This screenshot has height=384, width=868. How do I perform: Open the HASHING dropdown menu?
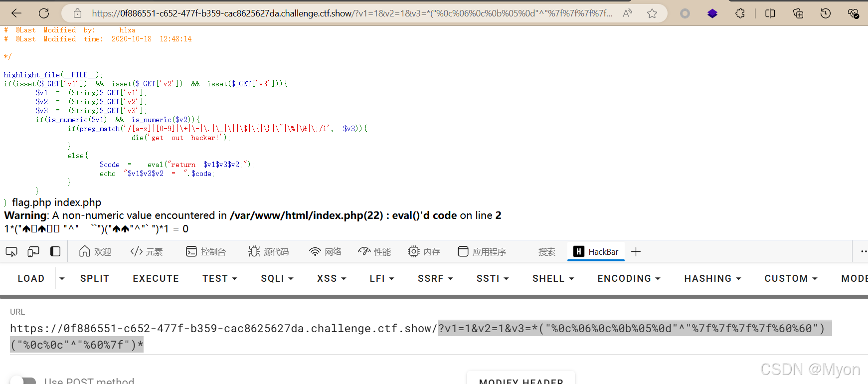point(713,278)
